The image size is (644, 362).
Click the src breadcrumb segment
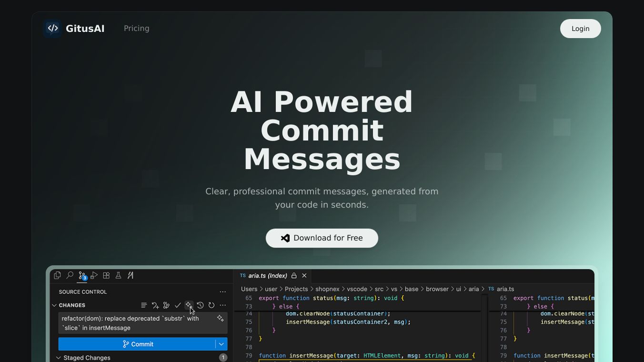pyautogui.click(x=379, y=289)
